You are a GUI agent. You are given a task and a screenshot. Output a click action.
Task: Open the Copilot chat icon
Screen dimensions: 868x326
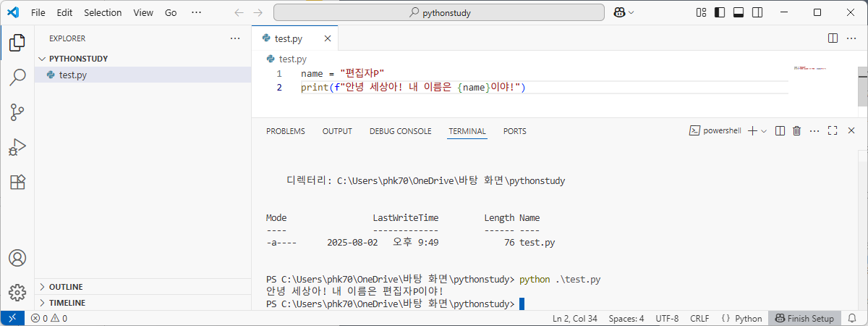[x=619, y=12]
